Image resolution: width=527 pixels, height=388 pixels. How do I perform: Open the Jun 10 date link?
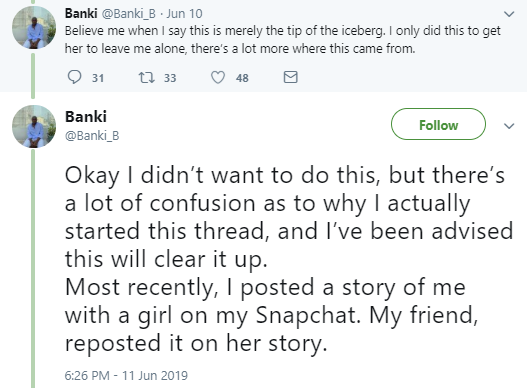185,14
